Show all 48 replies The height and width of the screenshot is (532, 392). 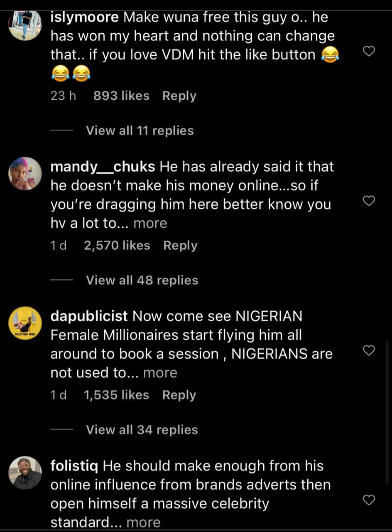coord(142,280)
